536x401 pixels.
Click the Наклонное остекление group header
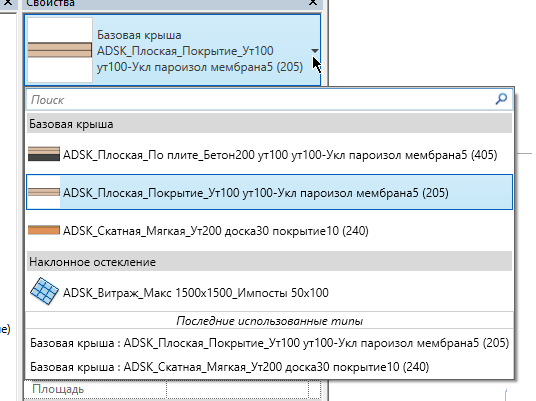click(x=269, y=262)
